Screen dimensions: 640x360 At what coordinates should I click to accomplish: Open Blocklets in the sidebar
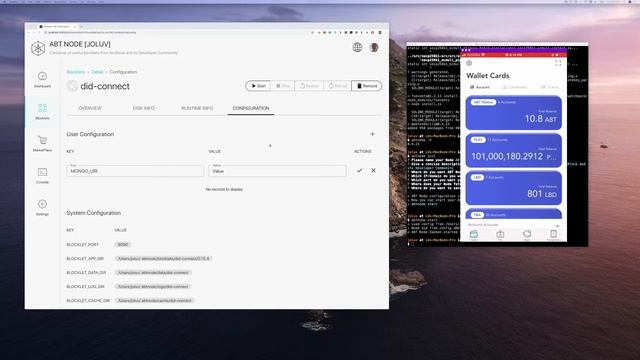click(42, 111)
